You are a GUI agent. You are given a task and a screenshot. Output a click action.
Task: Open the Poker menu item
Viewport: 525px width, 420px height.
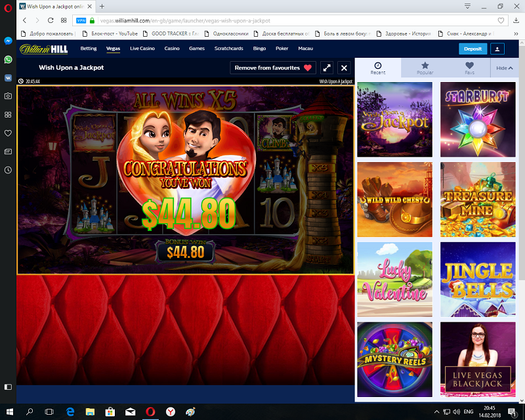click(x=282, y=49)
